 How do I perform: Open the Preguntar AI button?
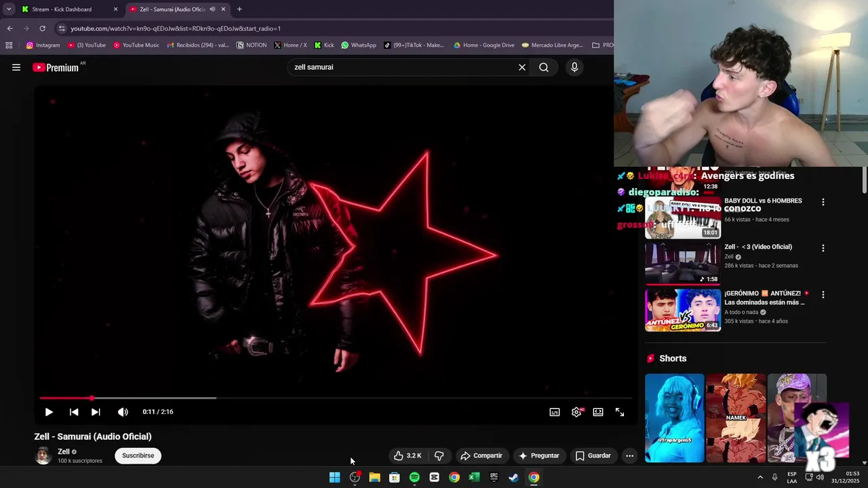(x=538, y=455)
